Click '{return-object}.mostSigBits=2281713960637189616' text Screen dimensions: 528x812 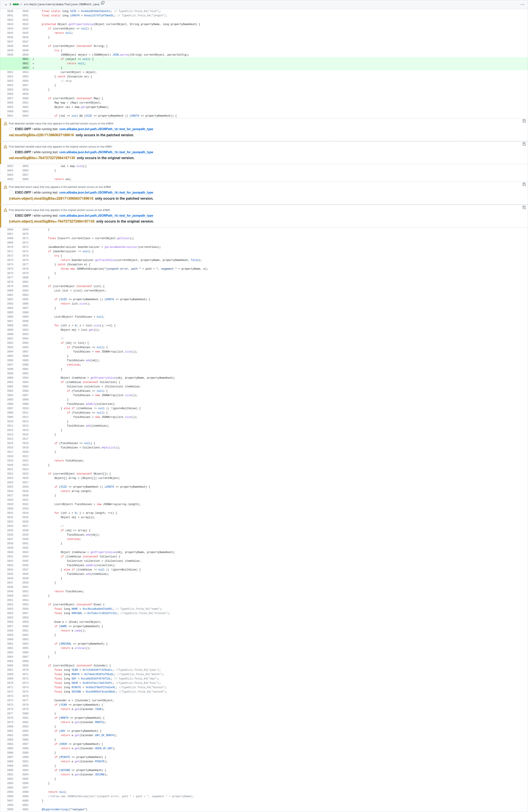[51, 199]
